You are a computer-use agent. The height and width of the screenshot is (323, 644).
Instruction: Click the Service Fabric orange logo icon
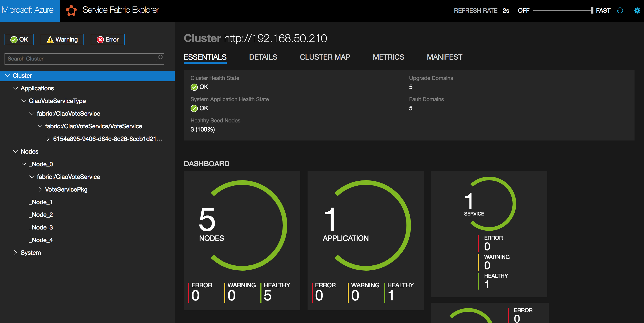pyautogui.click(x=71, y=10)
